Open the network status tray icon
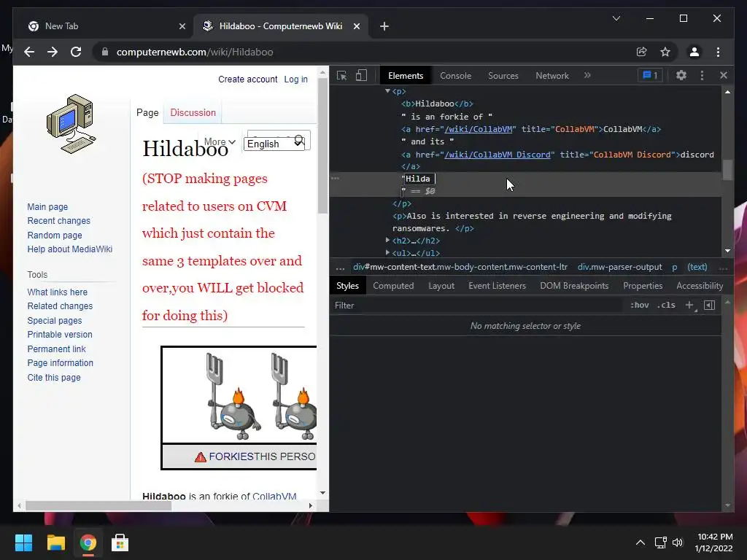The image size is (747, 560). click(660, 542)
